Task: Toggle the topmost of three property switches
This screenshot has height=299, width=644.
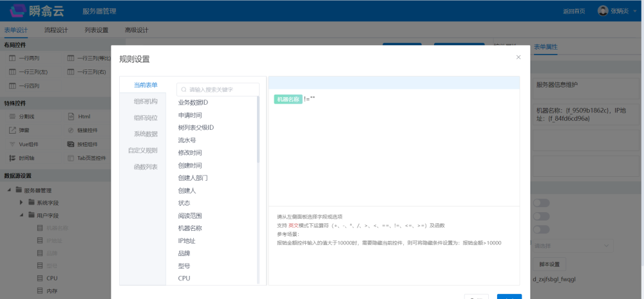Action: 541,203
